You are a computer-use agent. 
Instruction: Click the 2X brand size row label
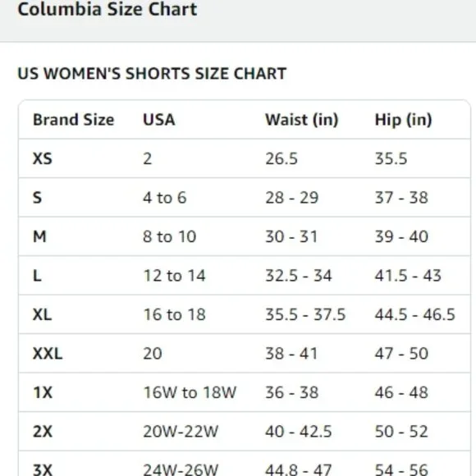point(43,432)
